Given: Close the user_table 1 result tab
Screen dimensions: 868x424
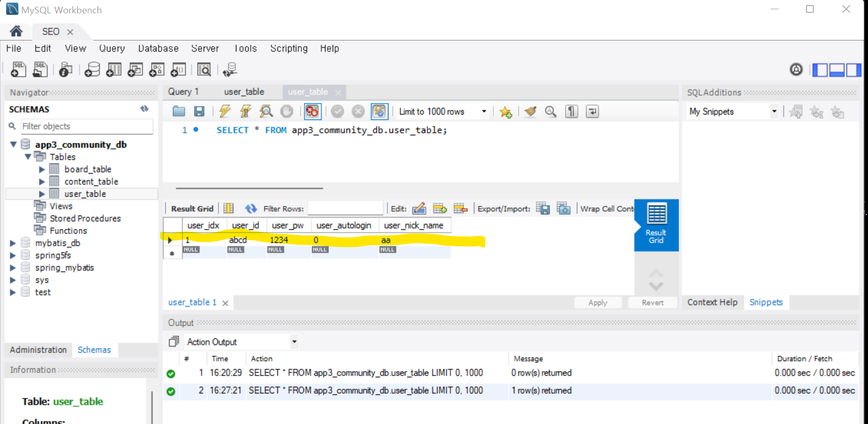Looking at the screenshot, I should point(225,303).
